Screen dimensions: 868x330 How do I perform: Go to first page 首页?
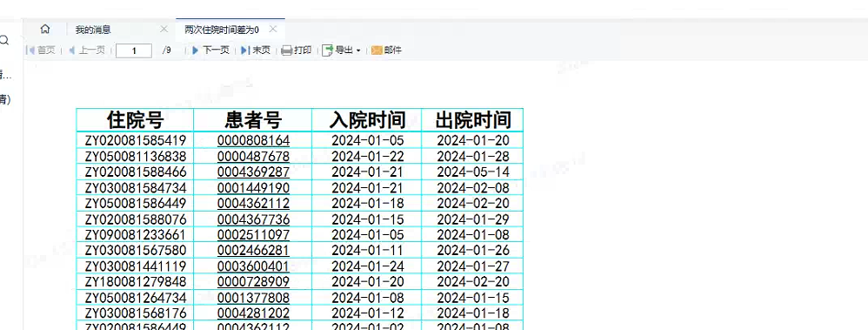tap(41, 51)
